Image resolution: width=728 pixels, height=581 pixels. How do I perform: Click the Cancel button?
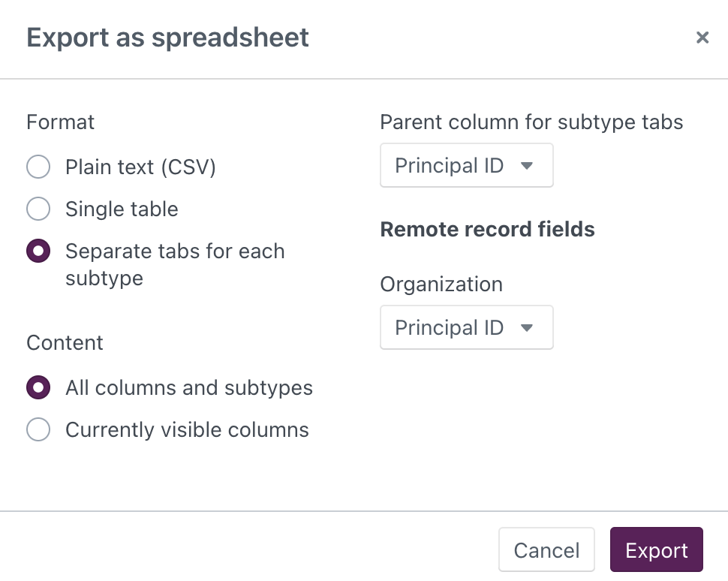[546, 550]
